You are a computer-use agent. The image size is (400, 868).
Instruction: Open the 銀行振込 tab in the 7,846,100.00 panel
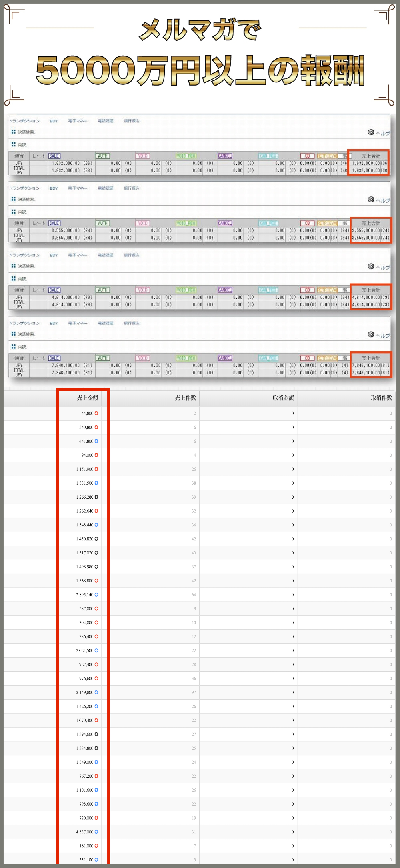pyautogui.click(x=131, y=323)
